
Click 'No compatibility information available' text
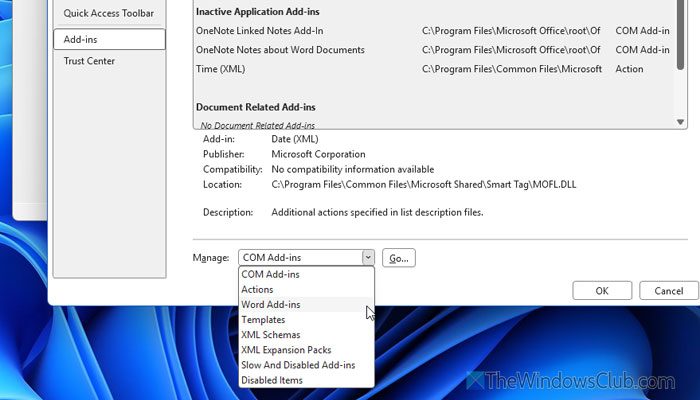click(x=353, y=169)
